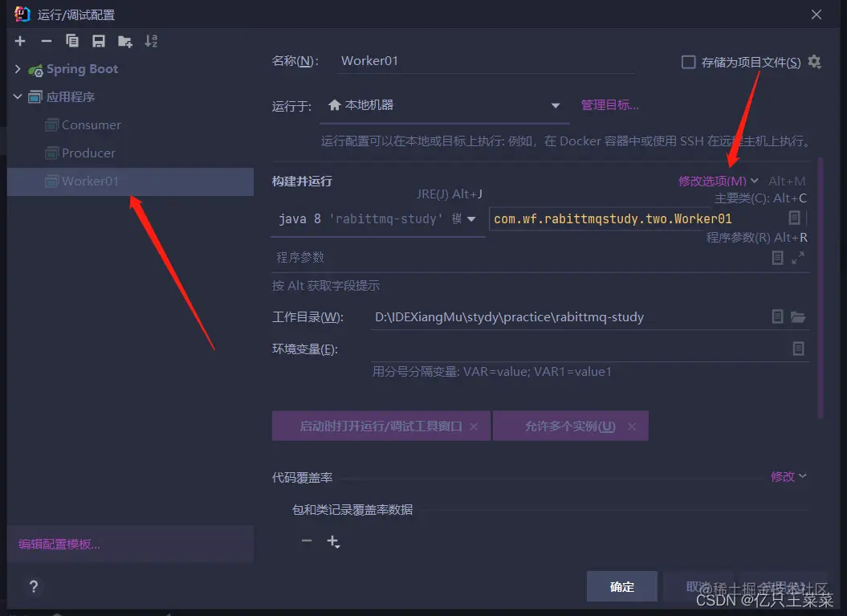The height and width of the screenshot is (616, 847).
Task: Save the configuration using the save icon
Action: (97, 41)
